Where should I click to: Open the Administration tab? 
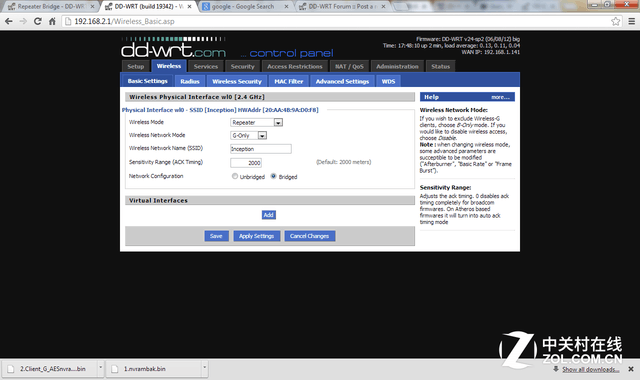tap(397, 67)
